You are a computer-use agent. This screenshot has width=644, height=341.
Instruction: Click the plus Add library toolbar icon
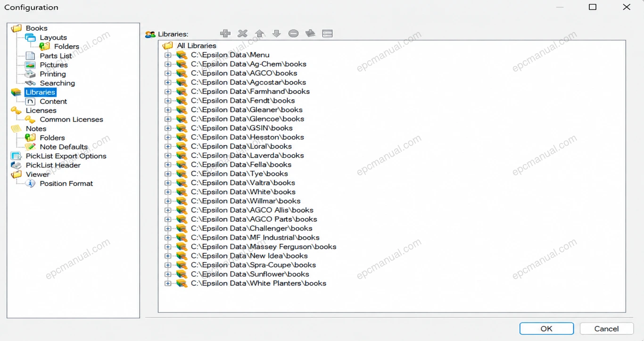(225, 33)
